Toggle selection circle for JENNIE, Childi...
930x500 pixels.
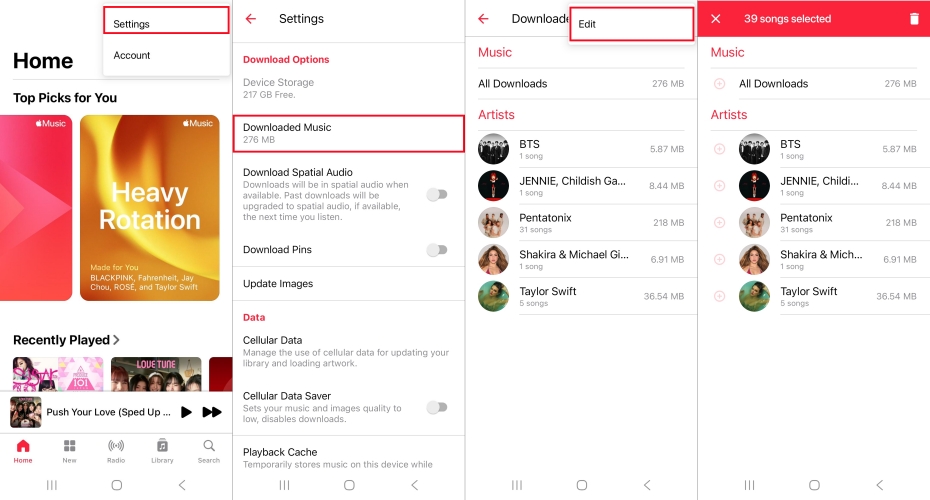coord(719,186)
